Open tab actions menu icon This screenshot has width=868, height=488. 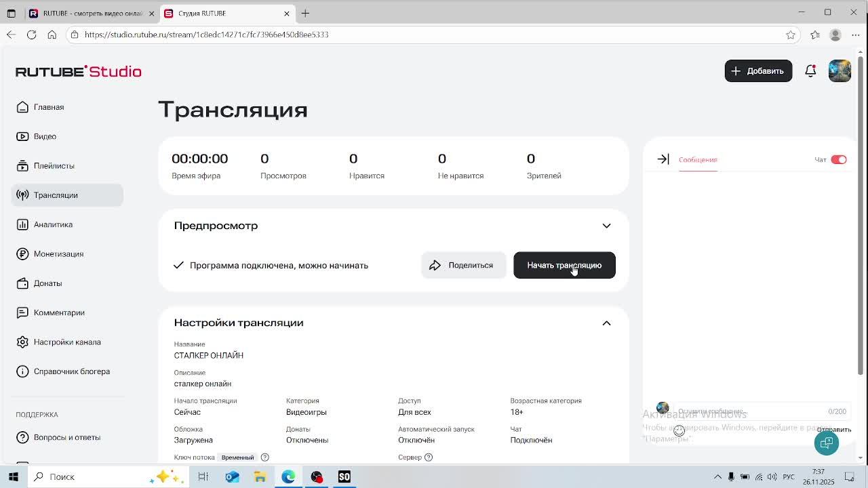(x=11, y=13)
